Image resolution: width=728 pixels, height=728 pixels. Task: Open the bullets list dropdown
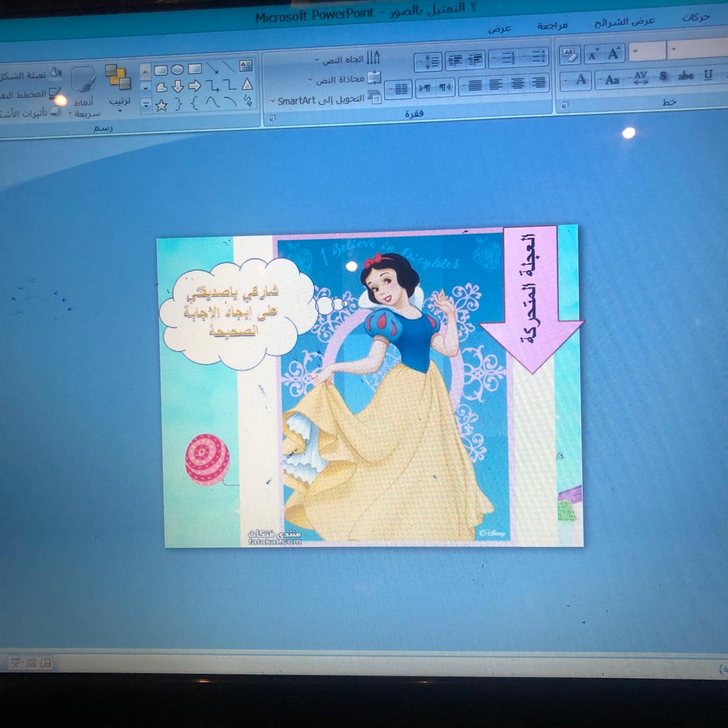[535, 56]
